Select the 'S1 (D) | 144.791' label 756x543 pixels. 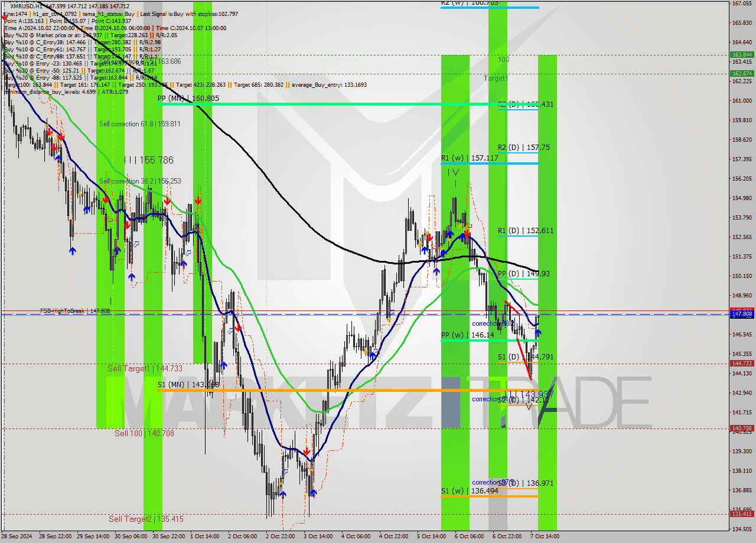pos(526,357)
